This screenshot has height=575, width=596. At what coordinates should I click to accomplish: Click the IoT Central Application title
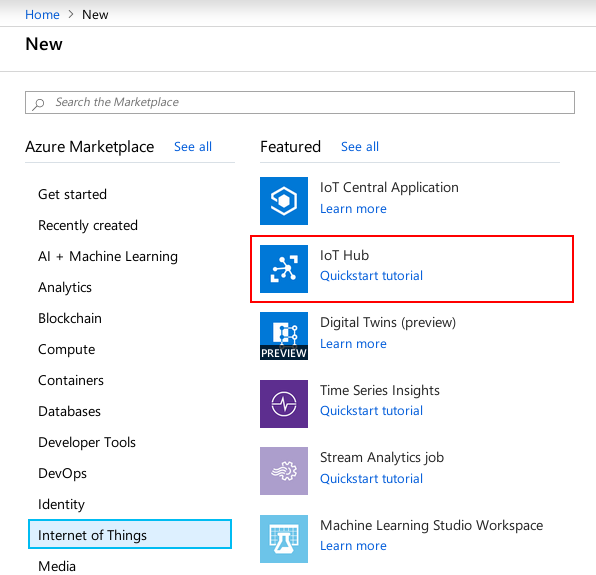pos(389,187)
